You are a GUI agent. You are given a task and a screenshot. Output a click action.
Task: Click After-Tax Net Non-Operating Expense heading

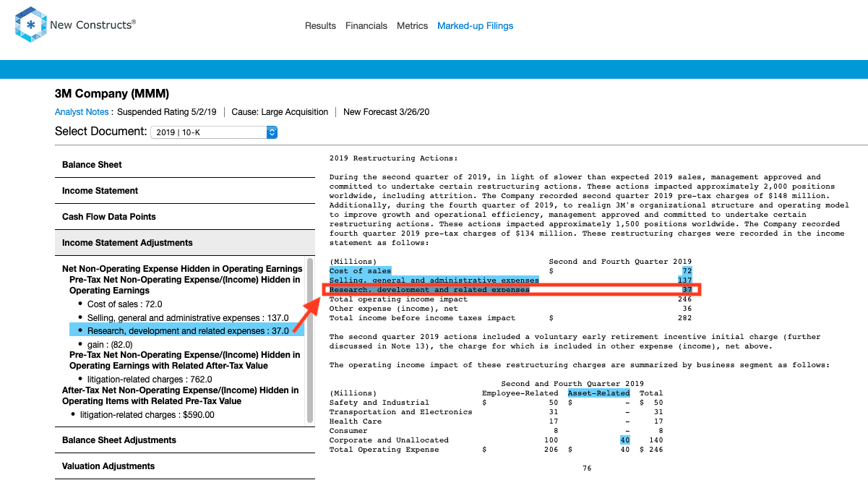click(181, 395)
